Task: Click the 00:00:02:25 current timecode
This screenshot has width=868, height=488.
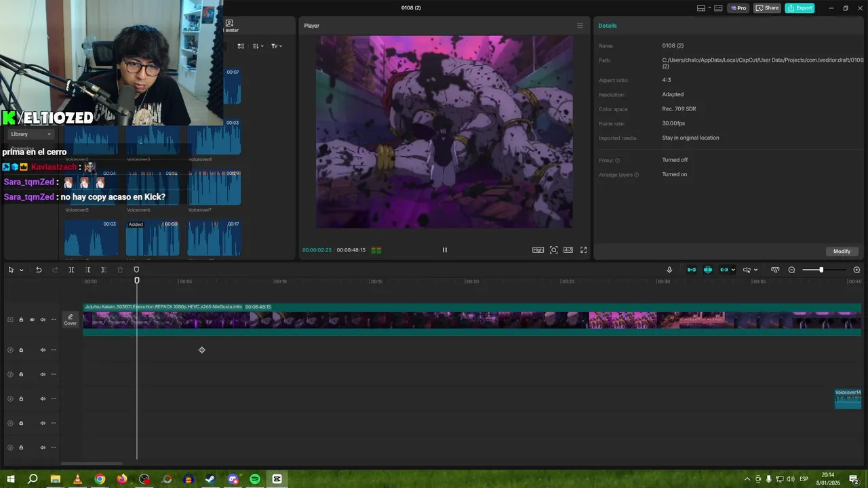Action: pos(317,250)
